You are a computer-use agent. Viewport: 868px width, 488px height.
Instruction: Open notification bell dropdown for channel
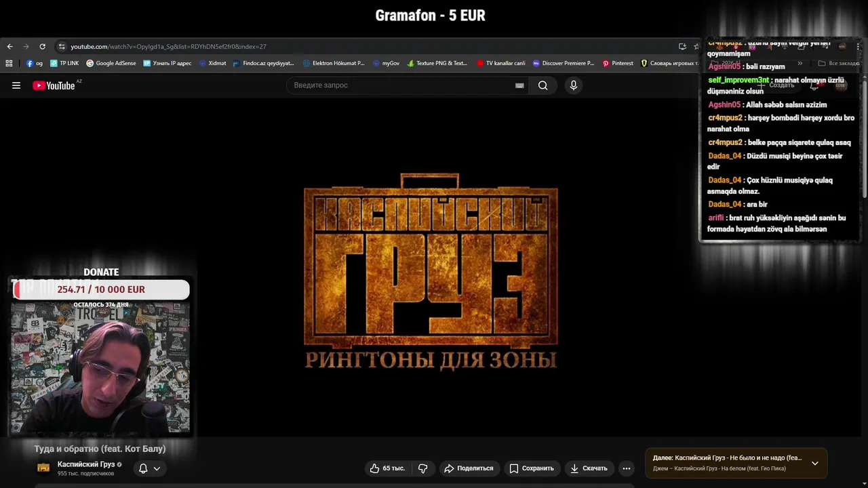[149, 468]
